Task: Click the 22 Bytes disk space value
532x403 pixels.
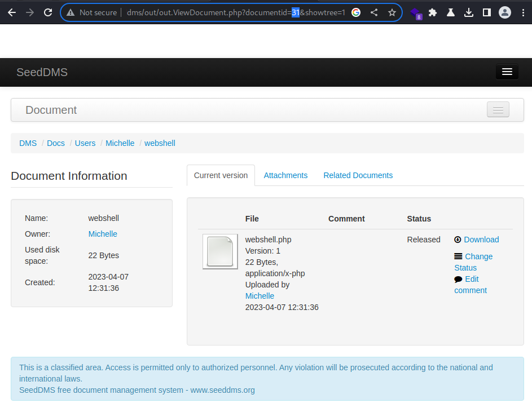Action: [x=103, y=255]
